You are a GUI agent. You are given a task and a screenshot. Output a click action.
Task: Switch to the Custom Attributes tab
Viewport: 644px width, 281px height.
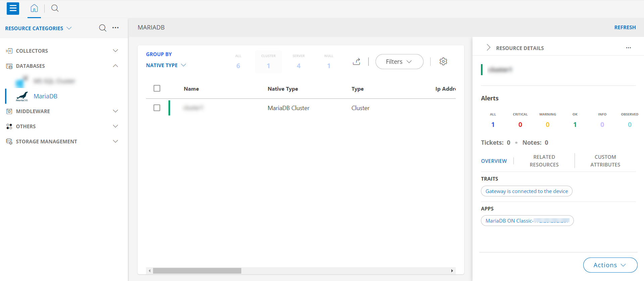pos(605,161)
